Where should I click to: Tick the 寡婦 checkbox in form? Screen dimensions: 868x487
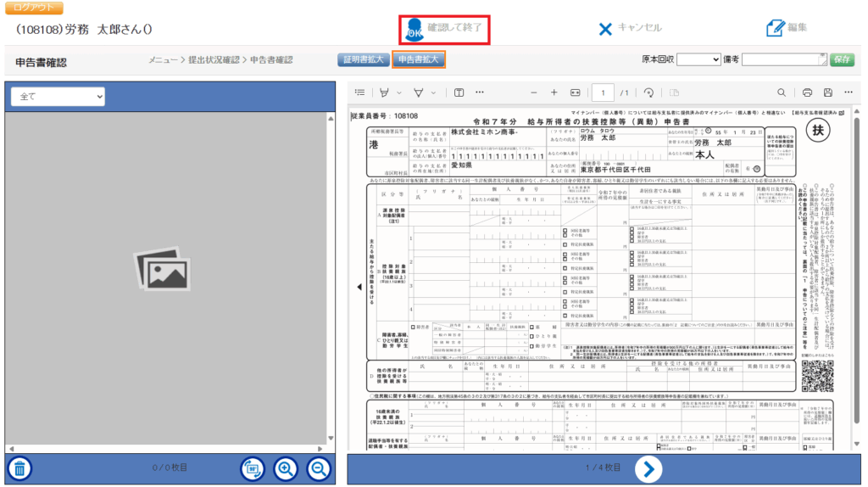click(x=531, y=327)
